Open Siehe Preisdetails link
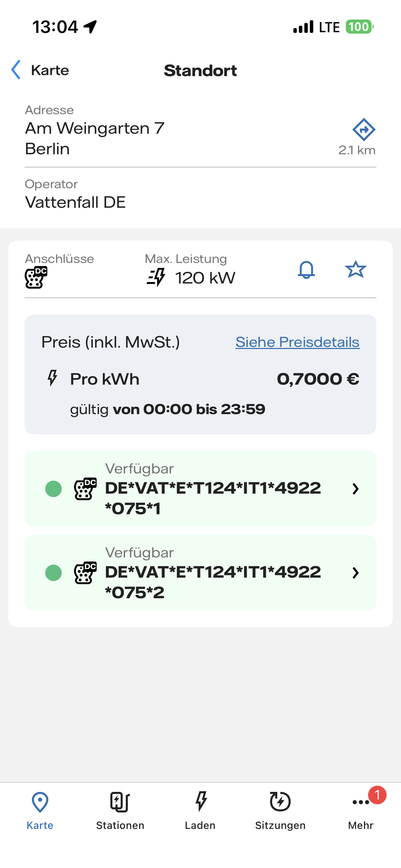Image resolution: width=401 pixels, height=868 pixels. pyautogui.click(x=297, y=342)
